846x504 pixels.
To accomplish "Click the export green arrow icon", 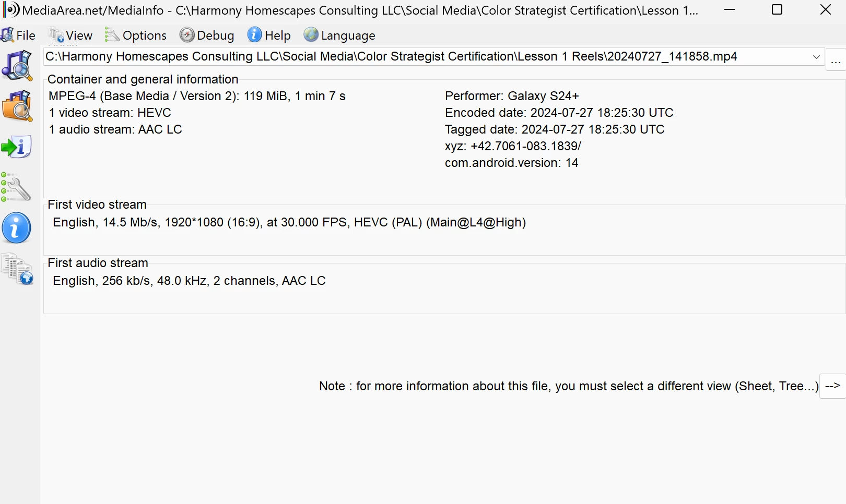I will click(x=17, y=147).
